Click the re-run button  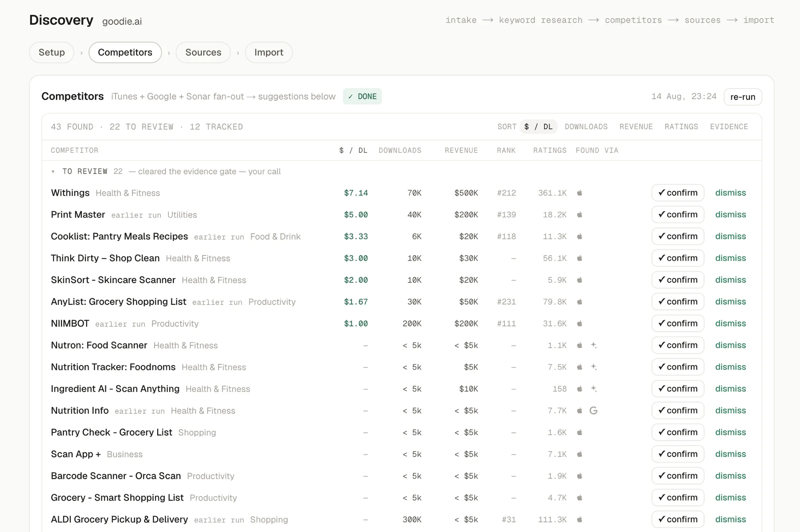[x=743, y=97]
